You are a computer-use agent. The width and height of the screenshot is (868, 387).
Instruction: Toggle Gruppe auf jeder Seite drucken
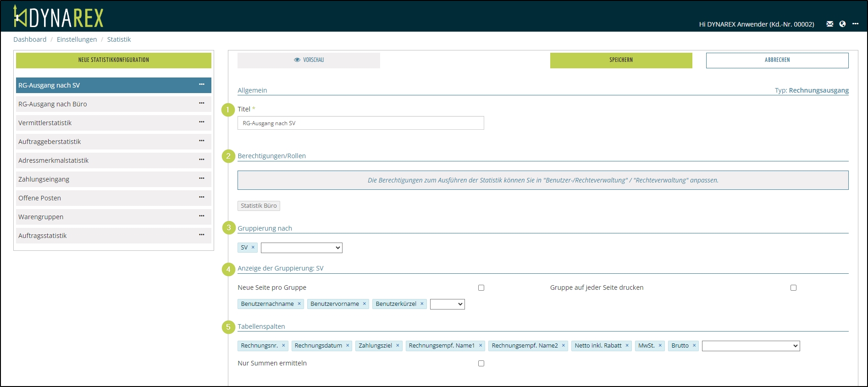pyautogui.click(x=793, y=288)
